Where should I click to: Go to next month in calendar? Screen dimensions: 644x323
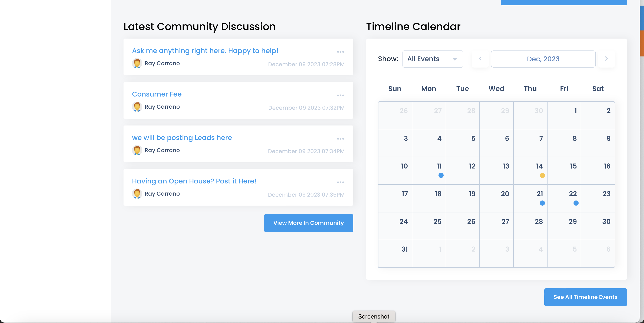[606, 59]
